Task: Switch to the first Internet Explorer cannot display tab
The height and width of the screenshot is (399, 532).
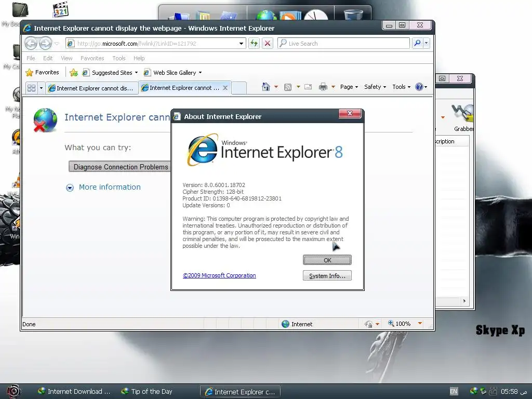Action: (x=92, y=88)
